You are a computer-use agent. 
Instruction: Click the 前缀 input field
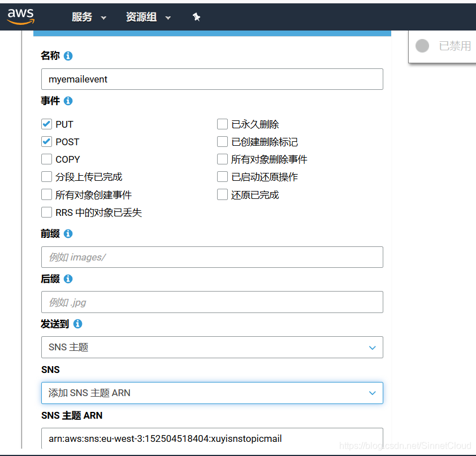(212, 257)
